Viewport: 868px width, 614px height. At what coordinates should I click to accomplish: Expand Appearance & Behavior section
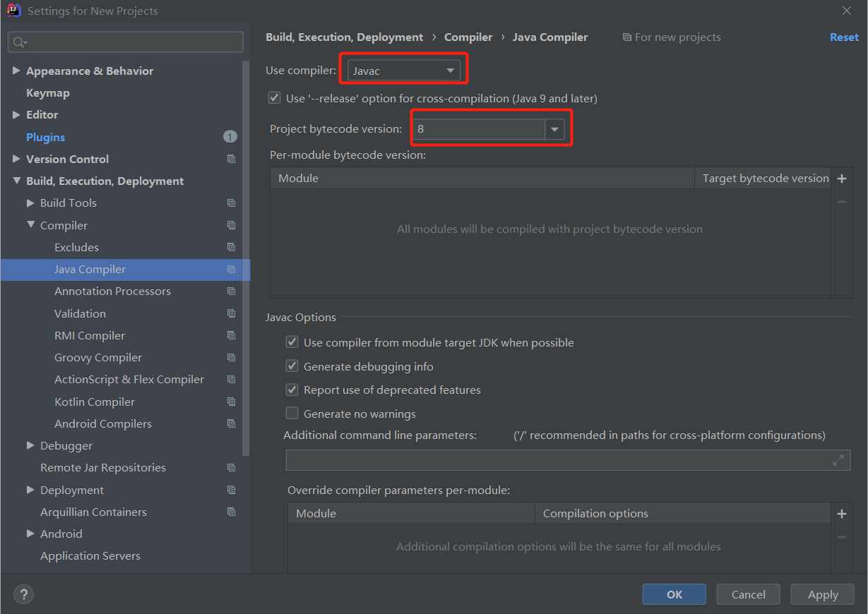(16, 71)
